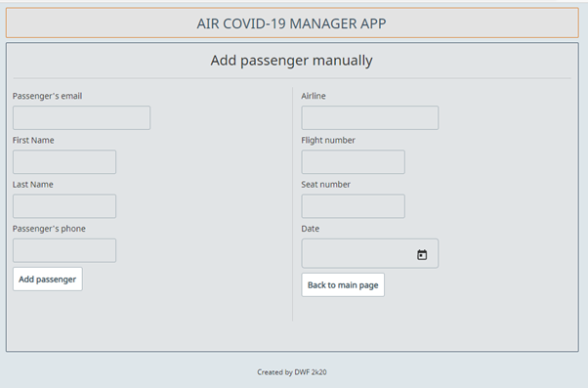Screen dimensions: 588x388
Task: Select the First Name text box
Action: tap(64, 162)
